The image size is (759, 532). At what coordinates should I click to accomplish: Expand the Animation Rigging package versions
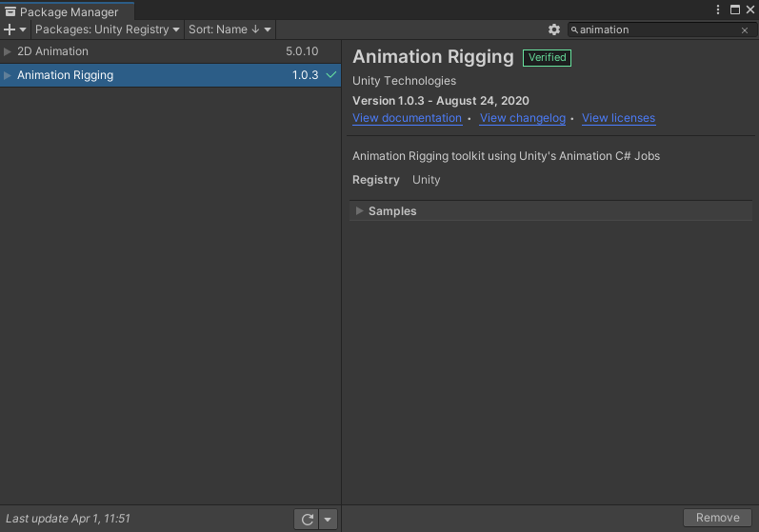click(8, 75)
